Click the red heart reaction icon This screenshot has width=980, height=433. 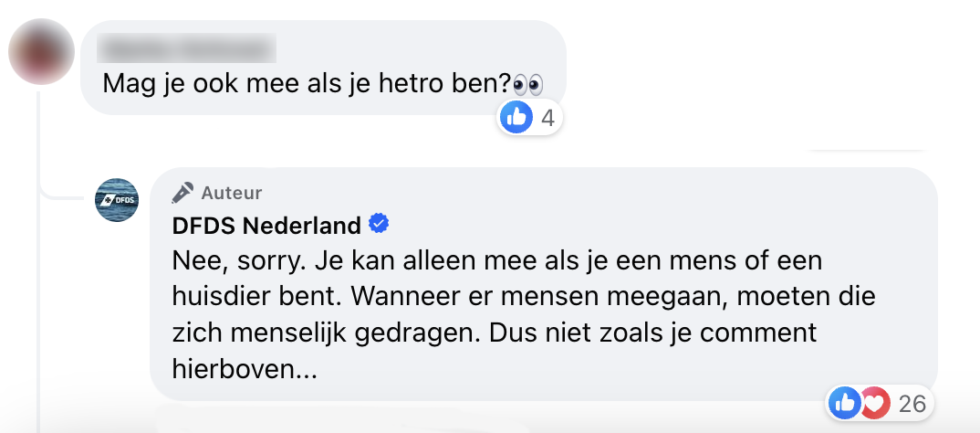[873, 403]
